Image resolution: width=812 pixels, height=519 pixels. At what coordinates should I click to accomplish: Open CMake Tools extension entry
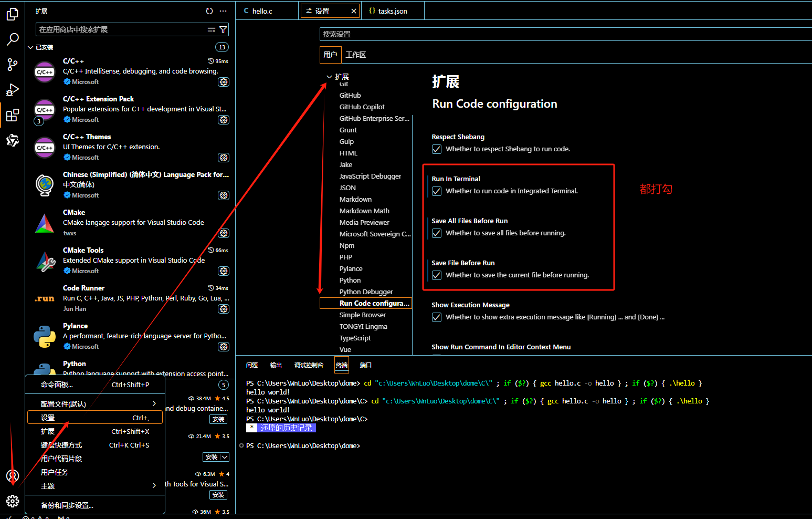pos(130,261)
